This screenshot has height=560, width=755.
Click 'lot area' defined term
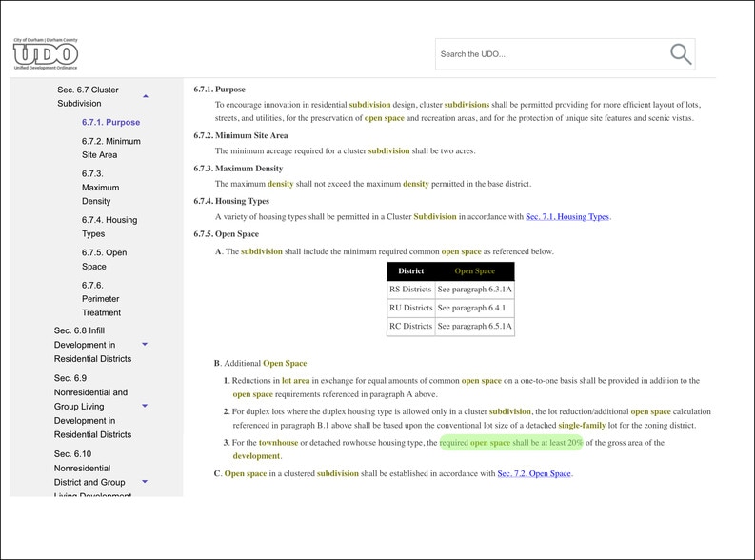click(x=296, y=380)
